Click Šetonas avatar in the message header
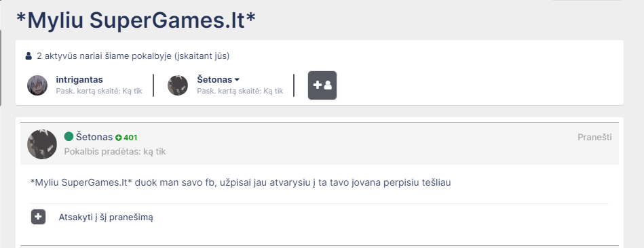The width and height of the screenshot is (644, 248). coord(42,144)
